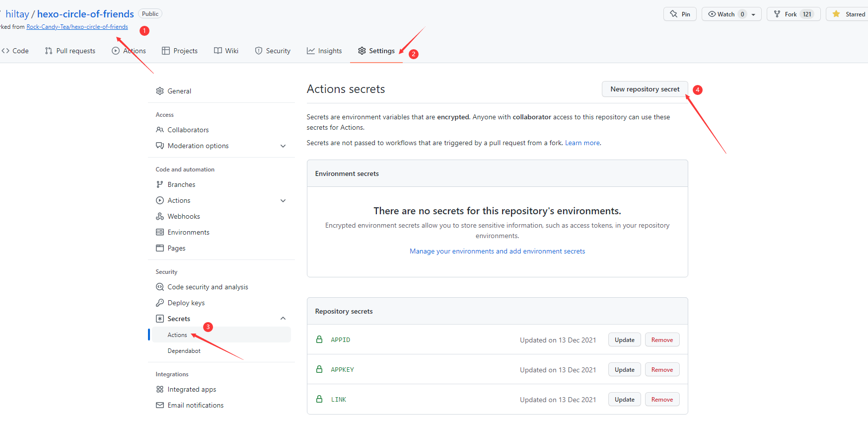Viewport: 868px width, 423px height.
Task: Open the Pull requests tab
Action: click(x=70, y=51)
